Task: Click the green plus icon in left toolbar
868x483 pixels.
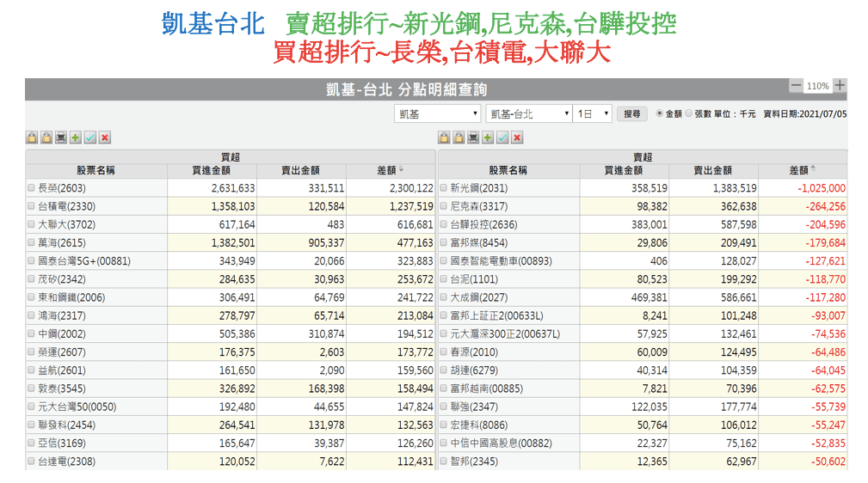Action: click(x=76, y=138)
